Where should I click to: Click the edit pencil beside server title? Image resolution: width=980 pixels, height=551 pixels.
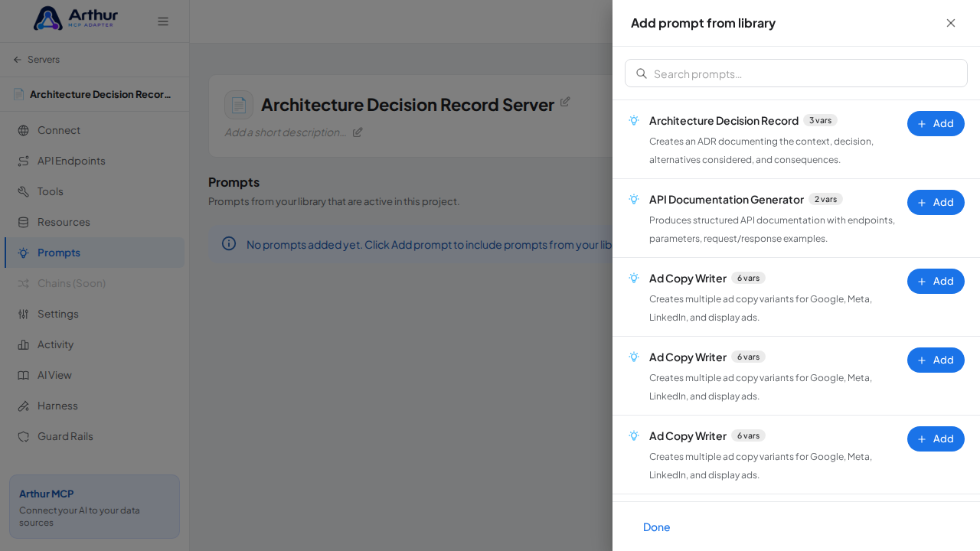tap(565, 102)
